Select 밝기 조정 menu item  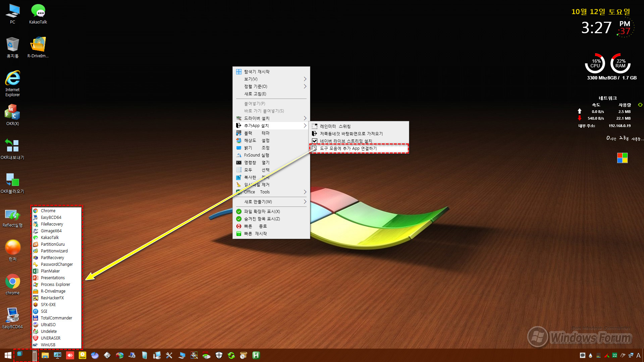click(x=271, y=148)
